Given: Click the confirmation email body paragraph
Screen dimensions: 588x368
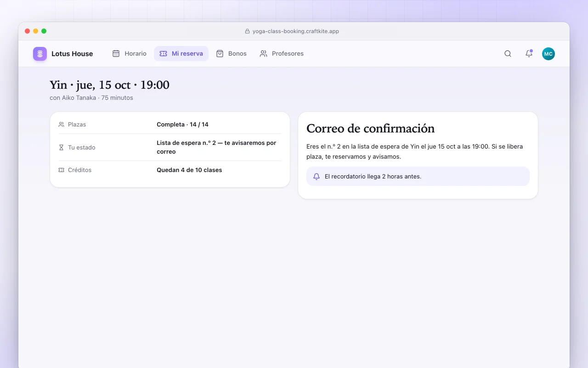Looking at the screenshot, I should [415, 152].
